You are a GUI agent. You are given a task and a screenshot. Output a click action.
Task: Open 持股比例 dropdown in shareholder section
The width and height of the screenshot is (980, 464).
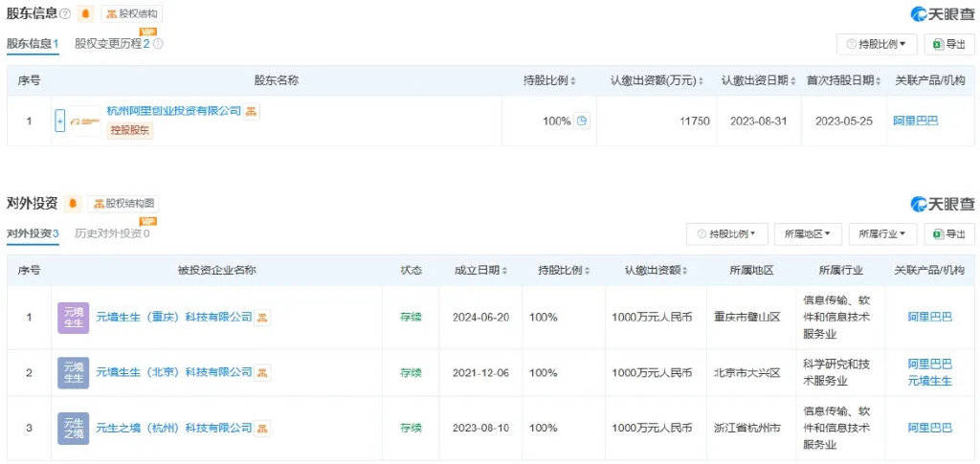click(x=877, y=44)
